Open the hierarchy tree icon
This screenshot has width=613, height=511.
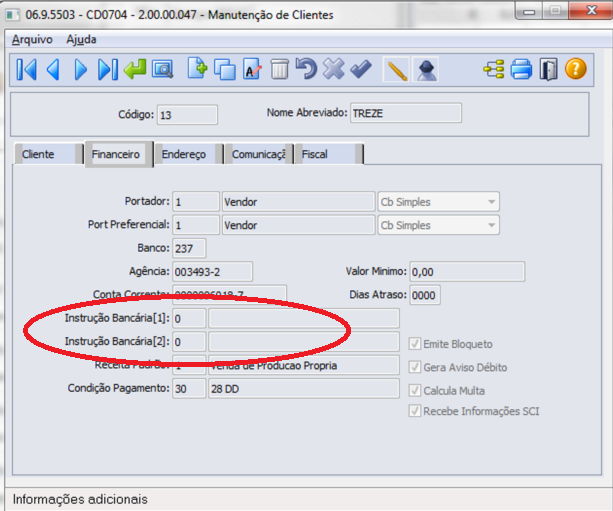tap(494, 70)
